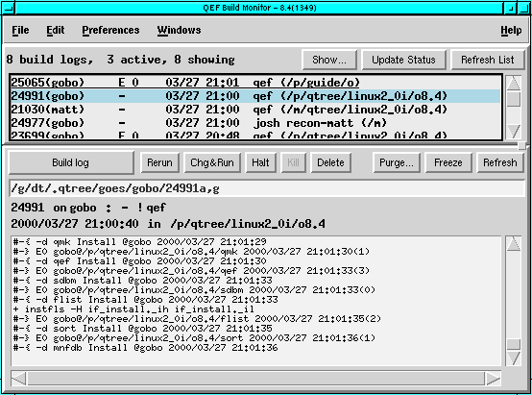The image size is (532, 395).
Task: Click the Halt button
Action: [260, 162]
